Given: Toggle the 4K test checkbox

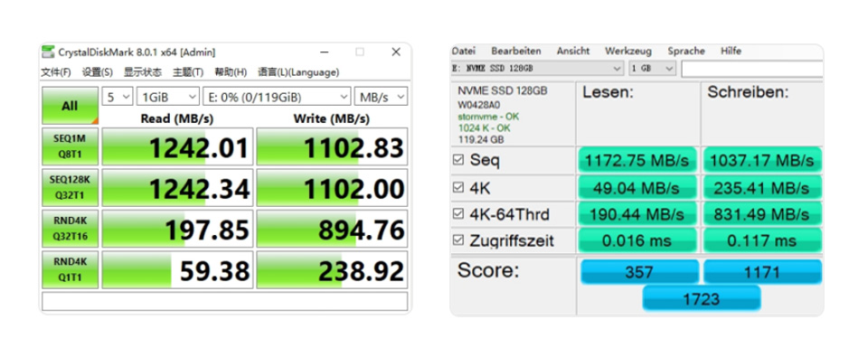Looking at the screenshot, I should 458,188.
